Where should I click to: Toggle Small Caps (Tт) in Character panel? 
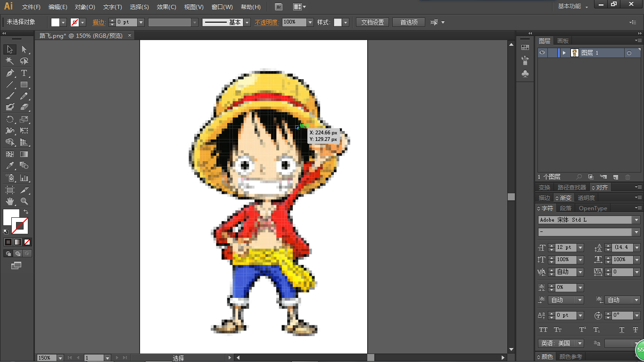coord(558,330)
